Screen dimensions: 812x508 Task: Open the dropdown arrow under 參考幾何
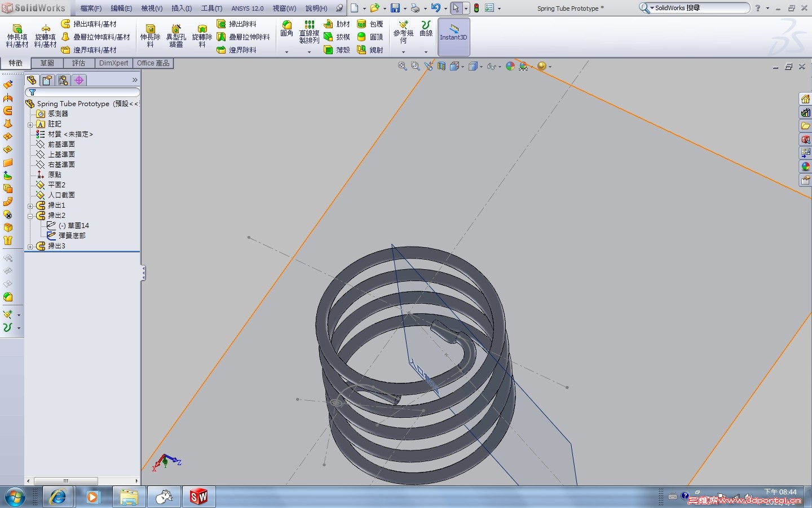coord(403,52)
